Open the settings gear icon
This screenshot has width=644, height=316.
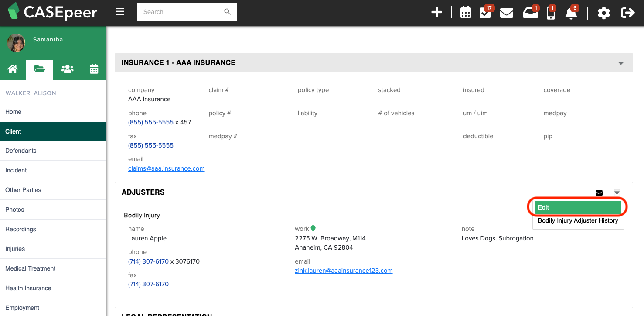603,13
